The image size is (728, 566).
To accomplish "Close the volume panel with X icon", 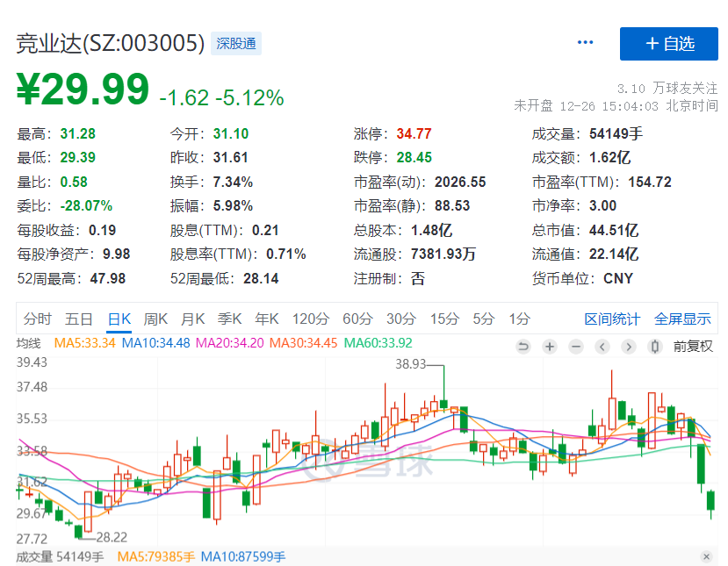I will 706,556.
